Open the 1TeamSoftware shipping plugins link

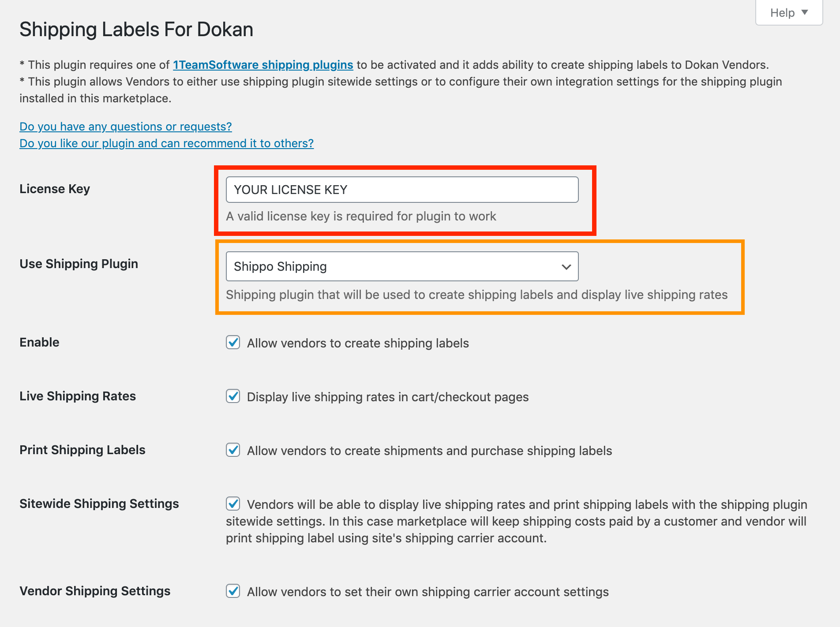(263, 65)
